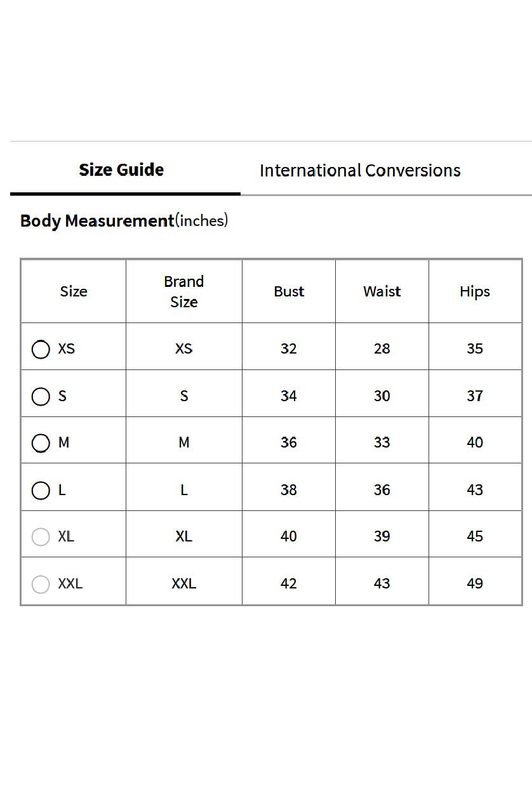
Task: Open the Size Guide tab
Action: coord(121,169)
